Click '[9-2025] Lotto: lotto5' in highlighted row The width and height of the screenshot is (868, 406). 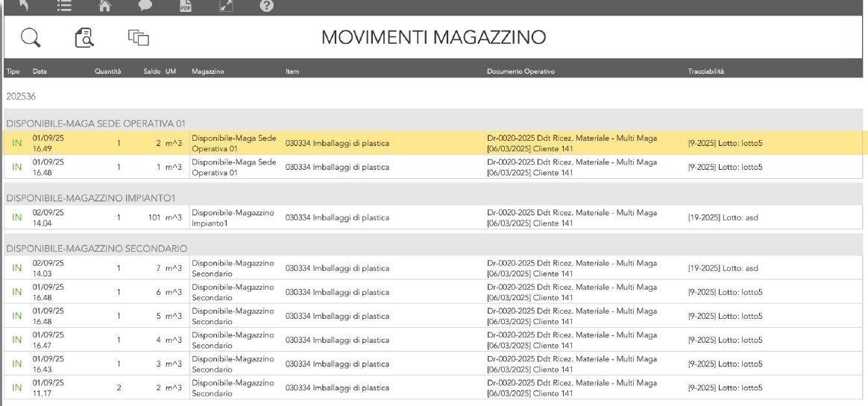pyautogui.click(x=725, y=143)
